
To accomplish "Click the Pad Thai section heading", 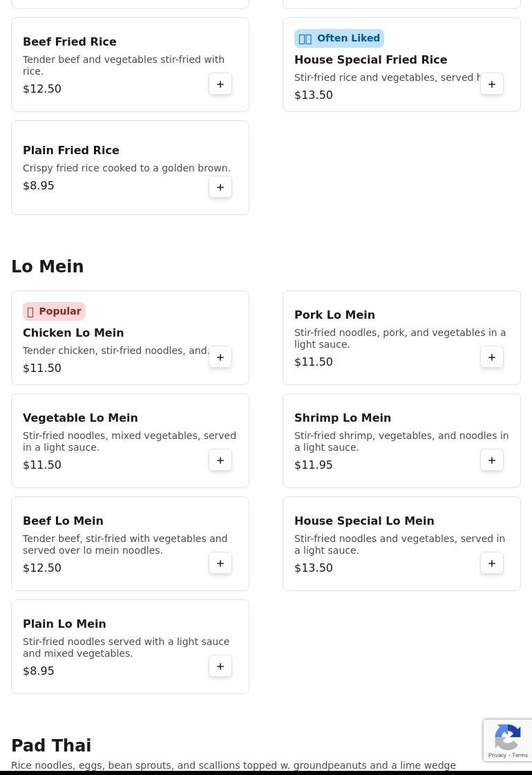I will (51, 745).
